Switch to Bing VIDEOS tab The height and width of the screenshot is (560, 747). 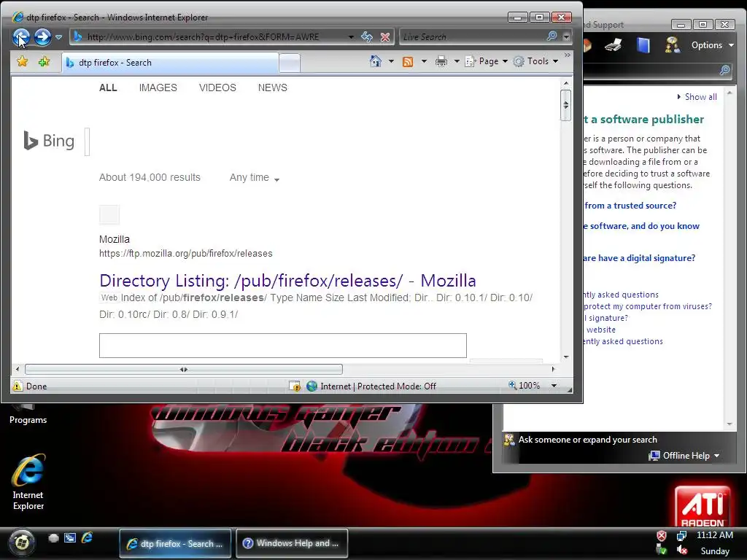point(217,87)
